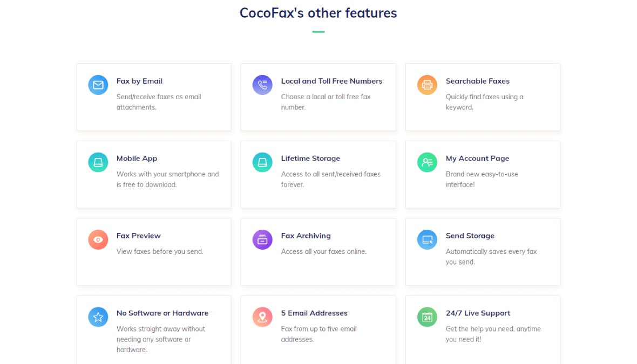Viewport: 637px width, 364px height.
Task: Open the Fax by Email feature card
Action: pos(154,97)
